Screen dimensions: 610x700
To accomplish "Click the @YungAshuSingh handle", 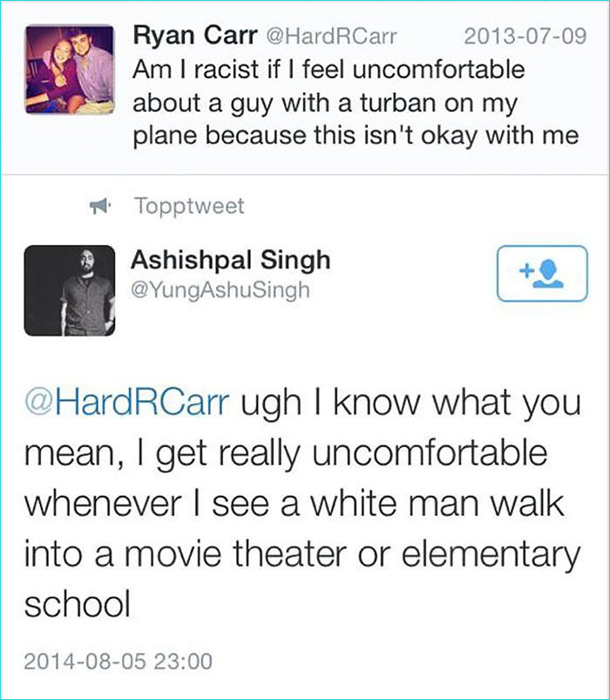I will [220, 289].
